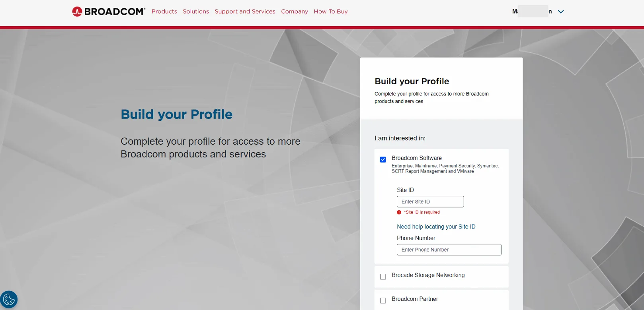
Task: Click into the Enter Phone Number field
Action: pyautogui.click(x=449, y=250)
